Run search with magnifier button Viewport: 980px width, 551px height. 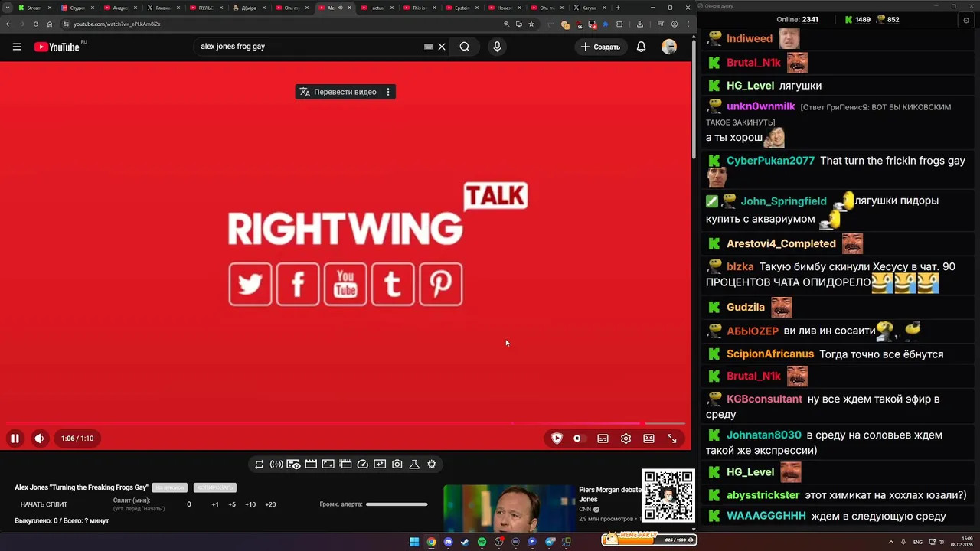[x=465, y=47]
